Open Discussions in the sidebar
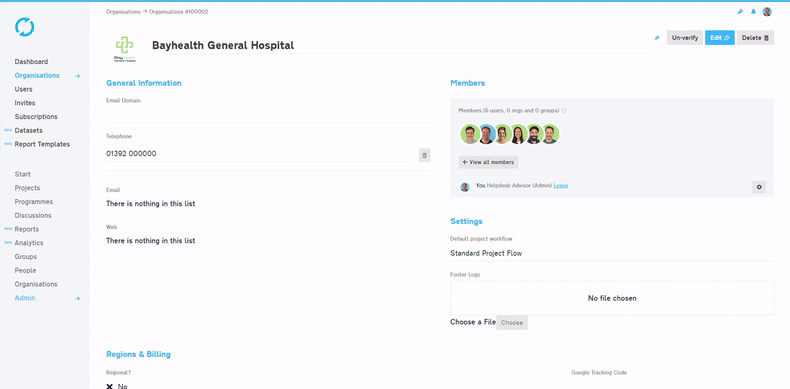This screenshot has height=389, width=790. [x=33, y=215]
